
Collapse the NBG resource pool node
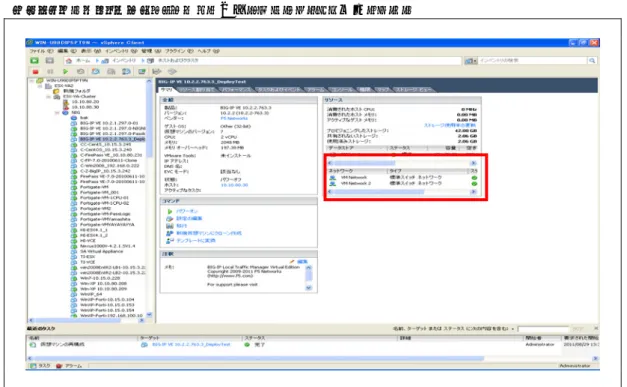coord(57,113)
